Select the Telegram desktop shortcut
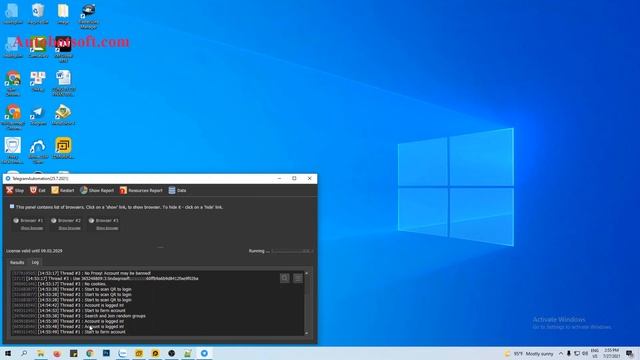This screenshot has width=640, height=360. coord(38,115)
